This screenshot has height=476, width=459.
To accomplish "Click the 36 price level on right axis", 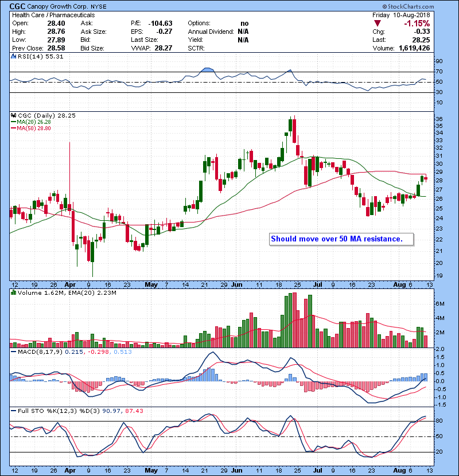I will point(439,119).
